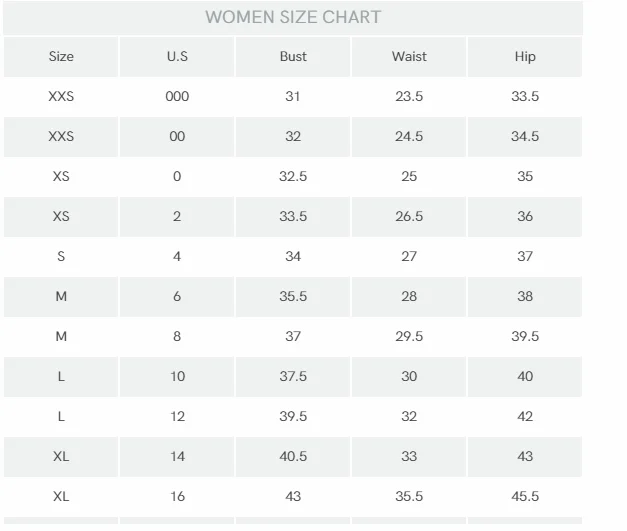Select the Hip column header
The image size is (627, 531).
[525, 57]
